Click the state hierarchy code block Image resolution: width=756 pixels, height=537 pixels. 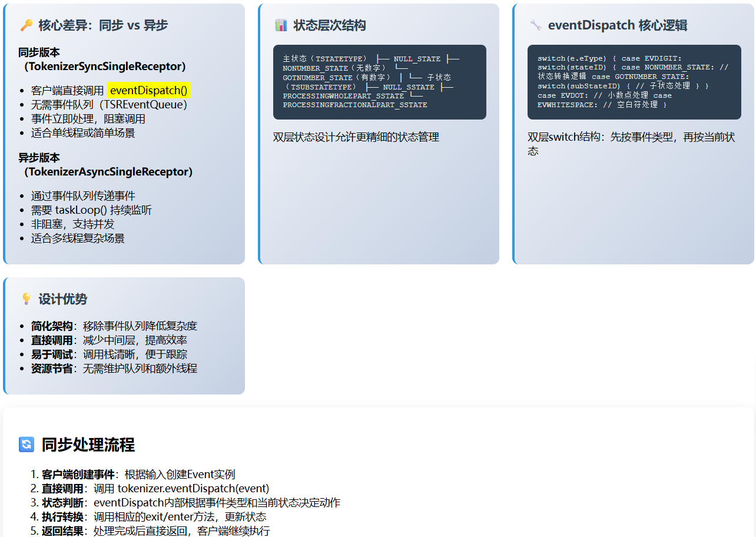pyautogui.click(x=380, y=82)
